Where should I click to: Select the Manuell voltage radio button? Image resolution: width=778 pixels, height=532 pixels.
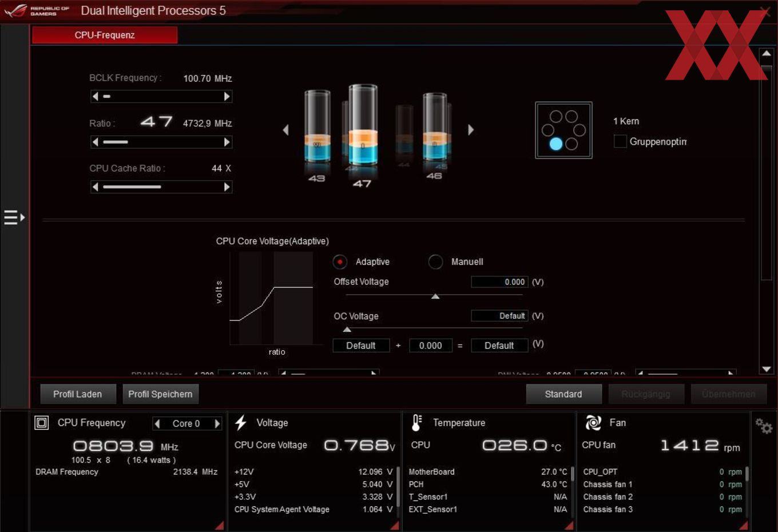(x=435, y=262)
